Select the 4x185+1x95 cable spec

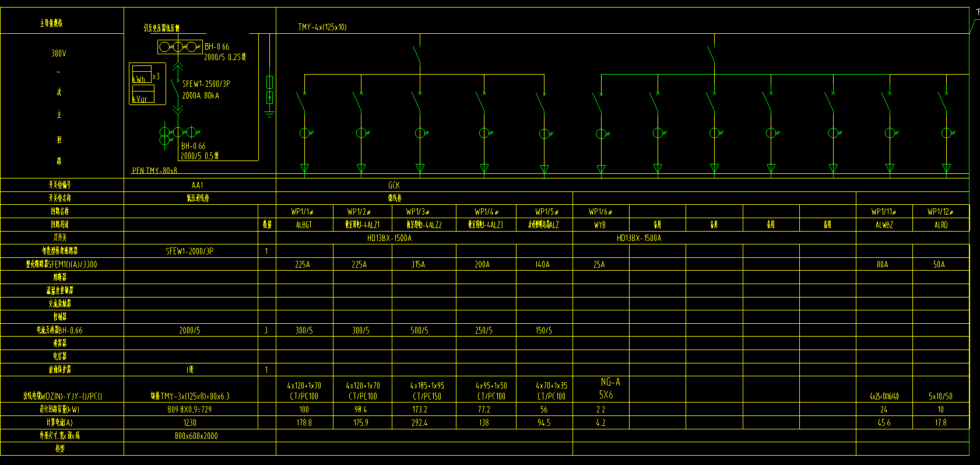pyautogui.click(x=427, y=386)
